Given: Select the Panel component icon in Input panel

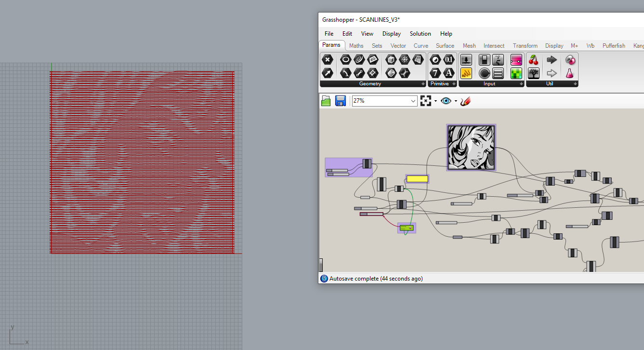Looking at the screenshot, I should click(498, 73).
